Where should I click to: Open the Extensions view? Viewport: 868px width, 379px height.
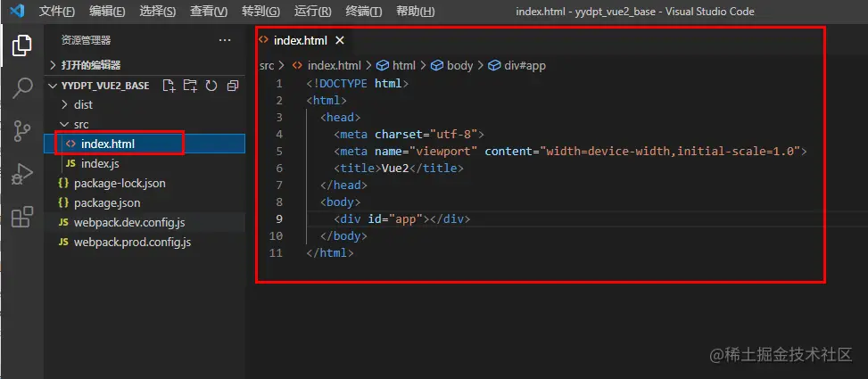pyautogui.click(x=22, y=217)
